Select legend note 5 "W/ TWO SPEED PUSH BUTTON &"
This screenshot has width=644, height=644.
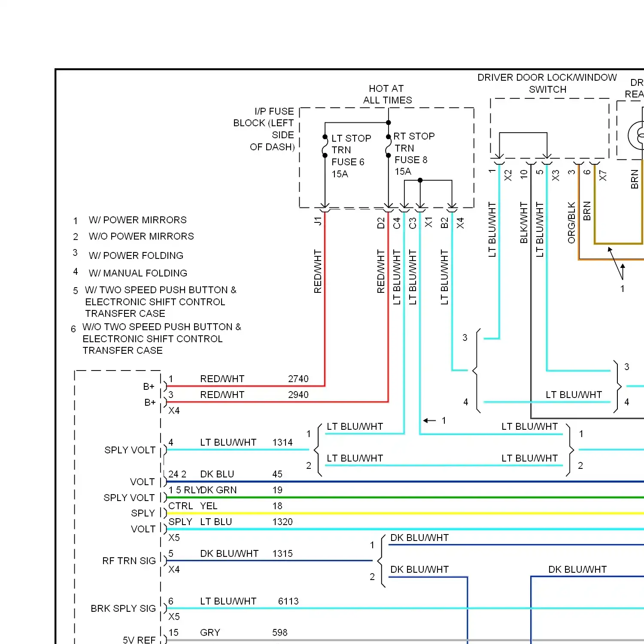[161, 290]
